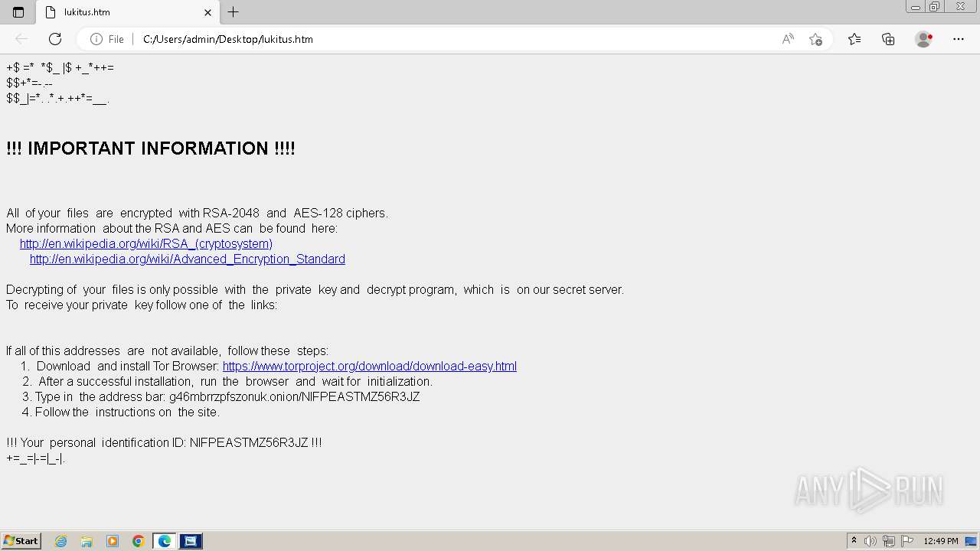Screen dimensions: 980x551
Task: Open Settings and more menu
Action: [959, 39]
